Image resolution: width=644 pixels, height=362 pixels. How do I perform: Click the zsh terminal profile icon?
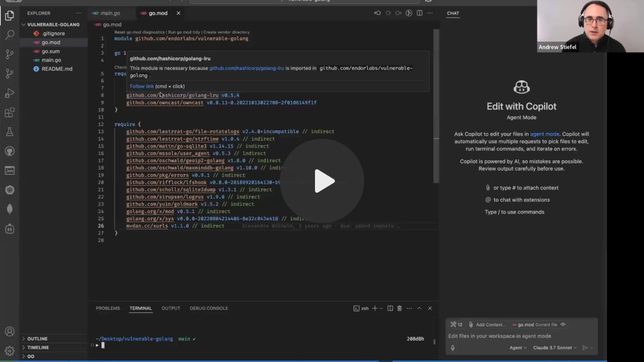point(356,308)
